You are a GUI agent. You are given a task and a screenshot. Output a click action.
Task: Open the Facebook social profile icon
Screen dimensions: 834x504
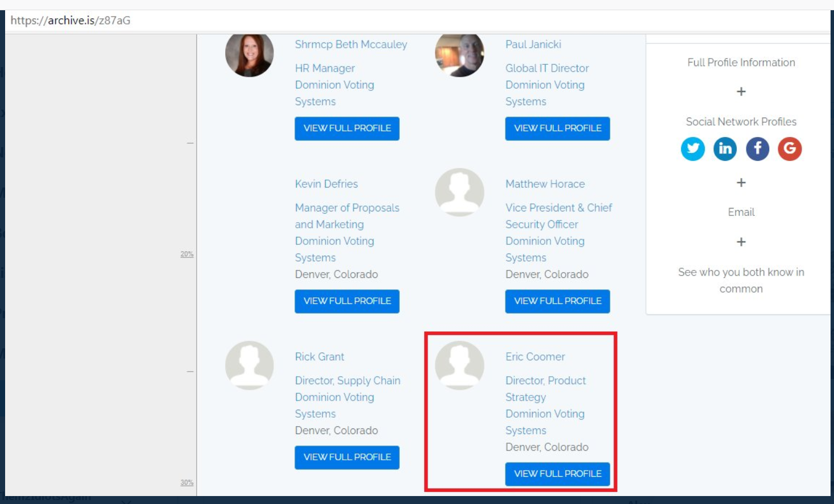[x=757, y=149]
